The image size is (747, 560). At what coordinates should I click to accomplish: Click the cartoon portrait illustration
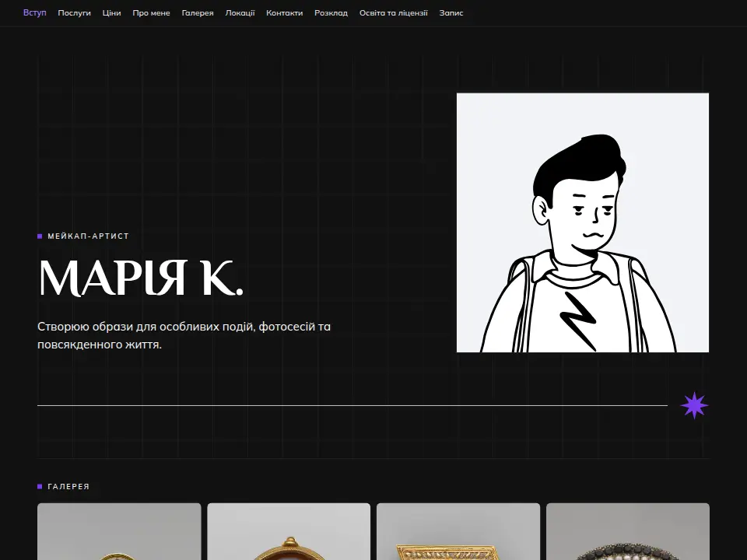pyautogui.click(x=583, y=223)
